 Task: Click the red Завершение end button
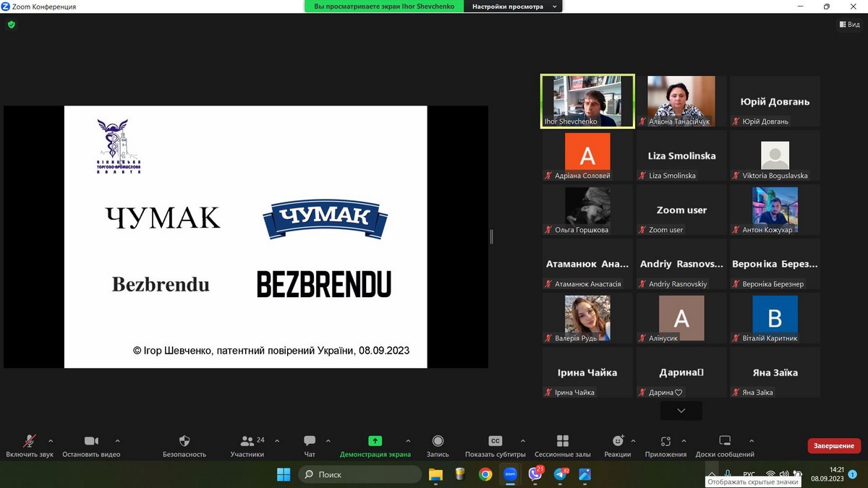pyautogui.click(x=834, y=446)
